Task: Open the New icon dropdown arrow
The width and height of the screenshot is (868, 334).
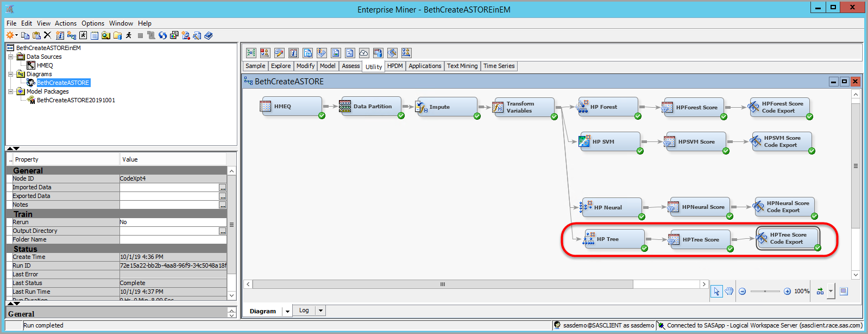Action: pyautogui.click(x=17, y=35)
